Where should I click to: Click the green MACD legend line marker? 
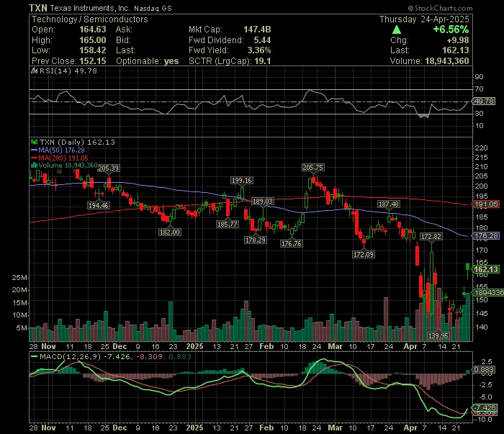click(34, 356)
